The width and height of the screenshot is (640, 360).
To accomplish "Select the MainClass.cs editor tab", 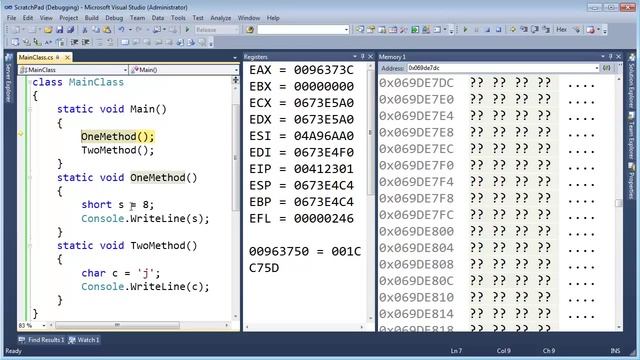I will pyautogui.click(x=36, y=57).
